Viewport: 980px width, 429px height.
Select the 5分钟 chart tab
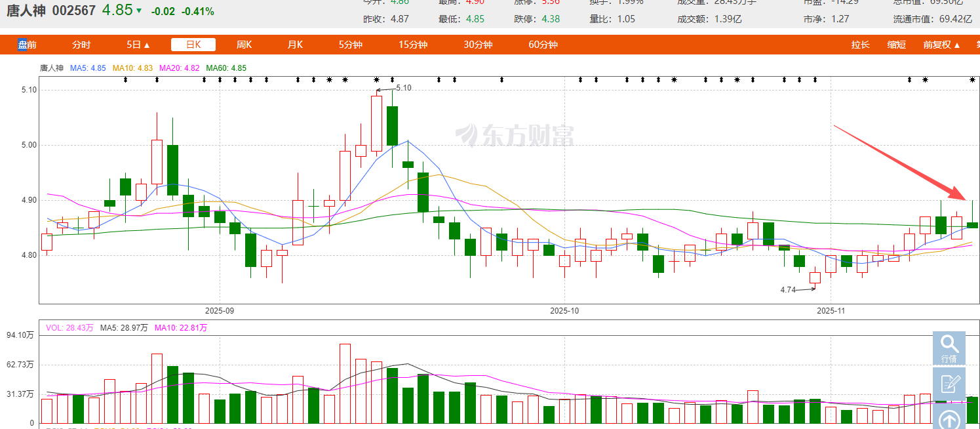351,45
